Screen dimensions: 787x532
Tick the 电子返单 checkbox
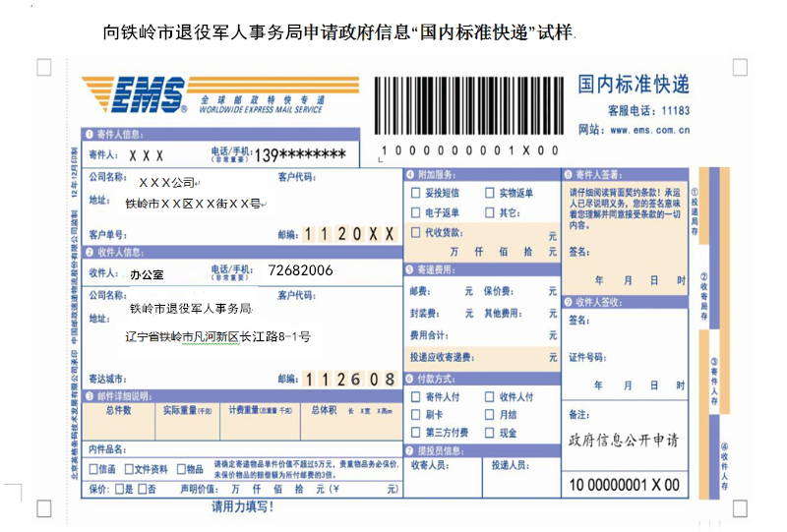(415, 212)
